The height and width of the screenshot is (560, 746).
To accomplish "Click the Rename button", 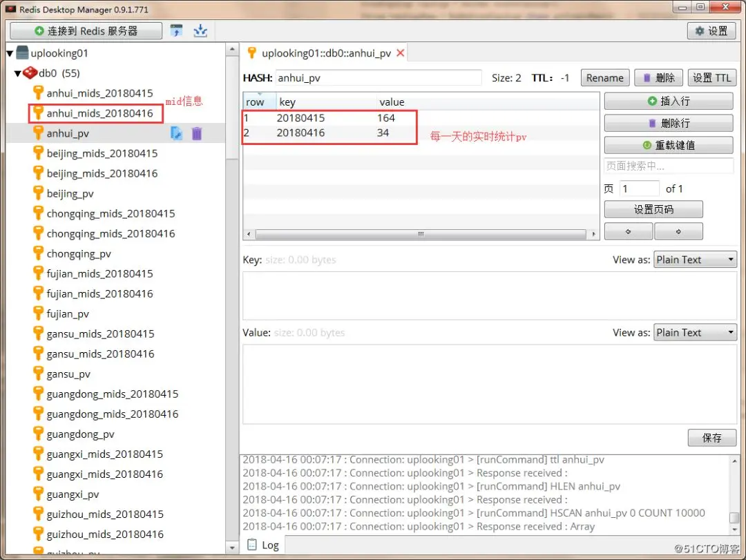I will [604, 77].
